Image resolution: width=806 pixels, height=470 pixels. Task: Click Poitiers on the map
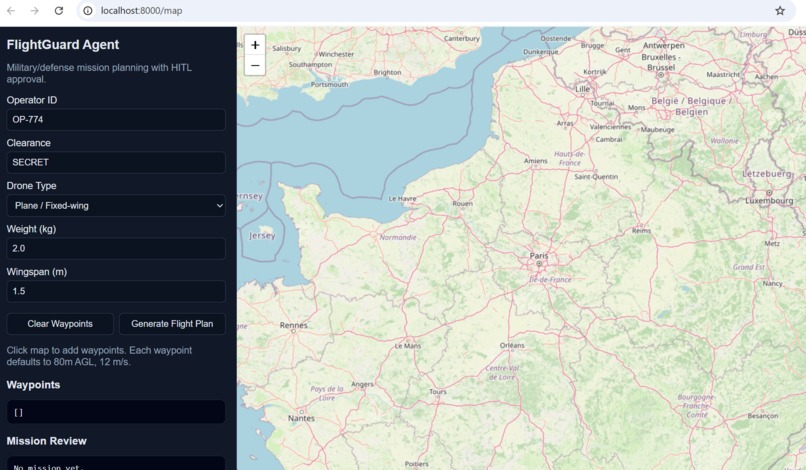point(416,464)
